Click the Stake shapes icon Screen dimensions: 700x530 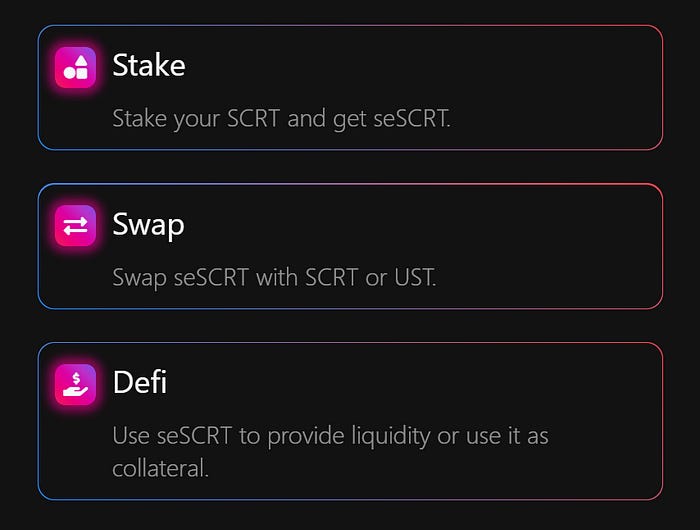tap(75, 67)
